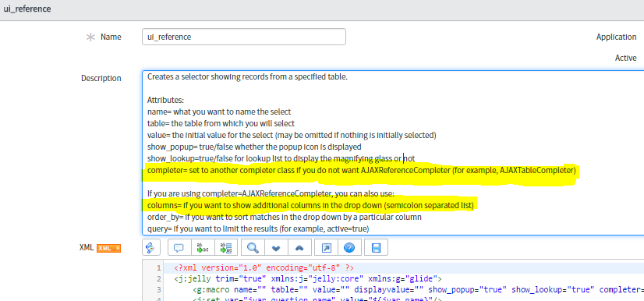
Task: Click the Find Previous up-chevron icon
Action: 299,248
